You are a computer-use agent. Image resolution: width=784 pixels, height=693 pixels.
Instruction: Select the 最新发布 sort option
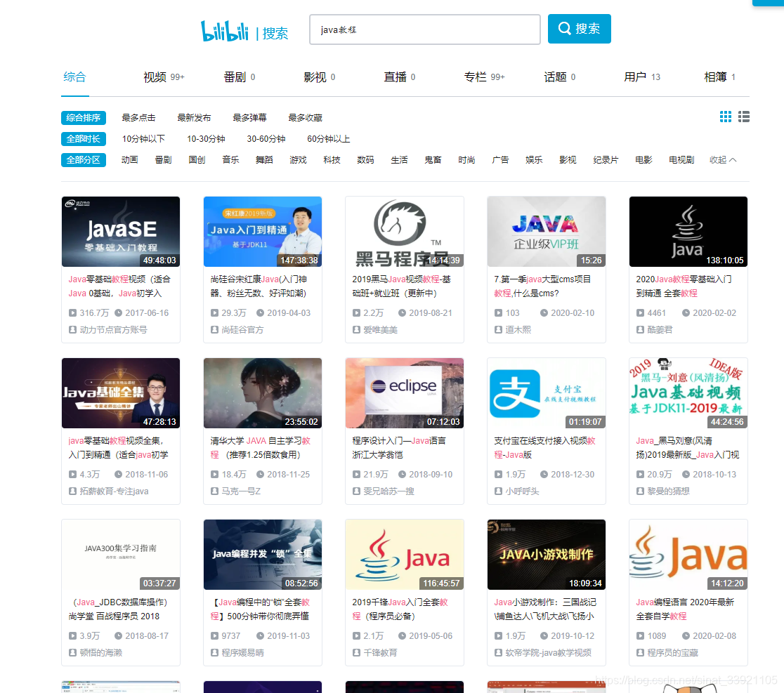194,117
